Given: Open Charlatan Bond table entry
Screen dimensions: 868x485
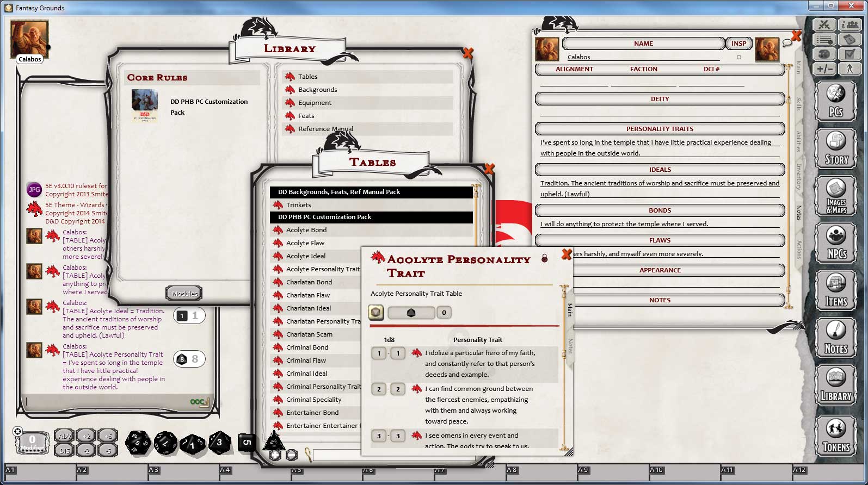Looking at the screenshot, I should tap(309, 282).
